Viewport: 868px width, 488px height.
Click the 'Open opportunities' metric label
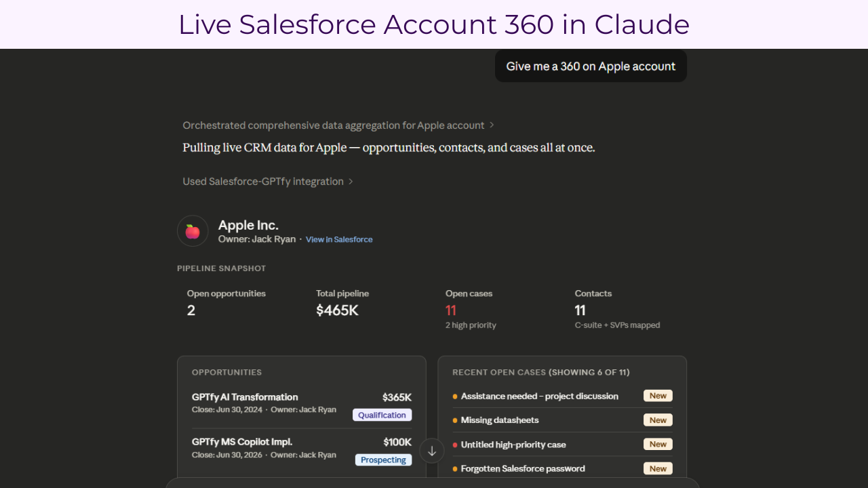226,293
